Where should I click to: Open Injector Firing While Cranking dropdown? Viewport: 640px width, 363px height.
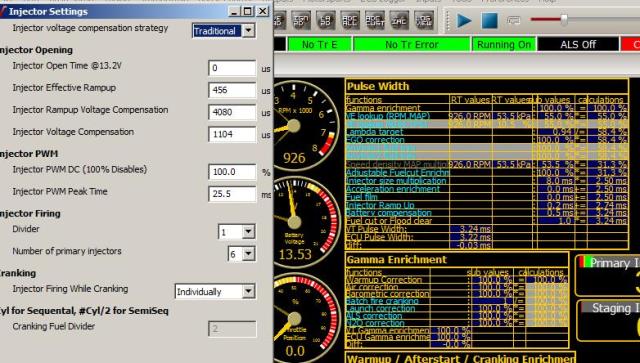tap(248, 292)
